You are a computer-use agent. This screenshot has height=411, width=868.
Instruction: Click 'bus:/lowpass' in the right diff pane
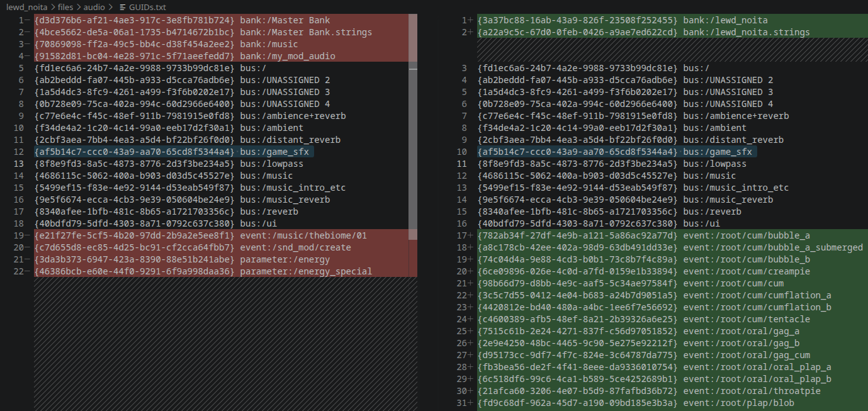tap(714, 164)
